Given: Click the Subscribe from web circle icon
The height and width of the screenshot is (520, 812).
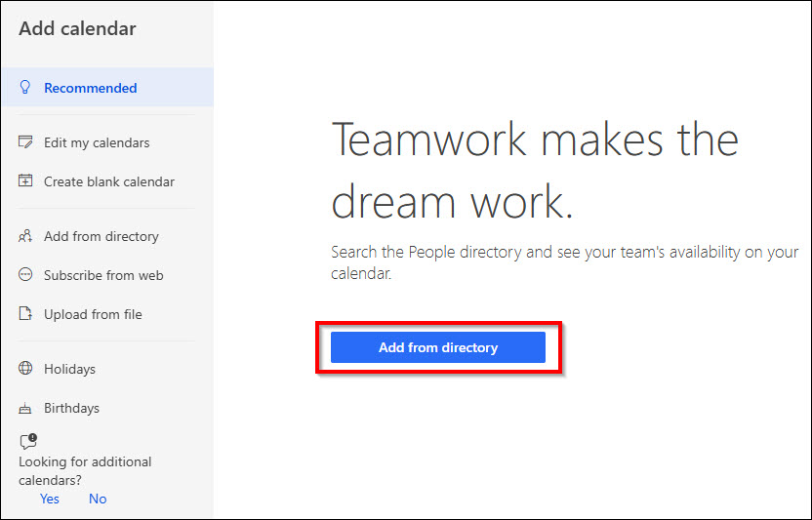Looking at the screenshot, I should (25, 274).
